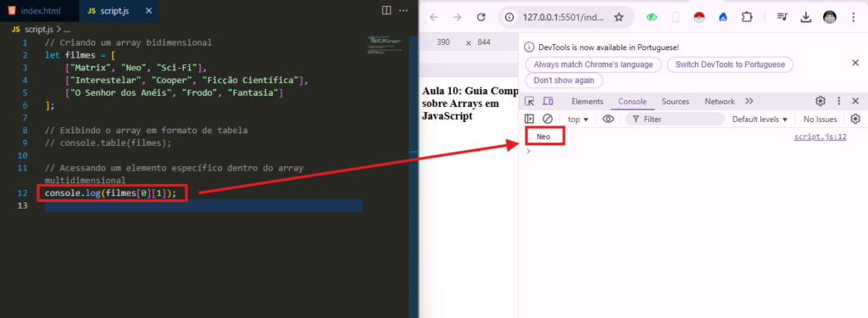The height and width of the screenshot is (318, 868).
Task: Activate the DevTools inspect element picker
Action: point(530,102)
